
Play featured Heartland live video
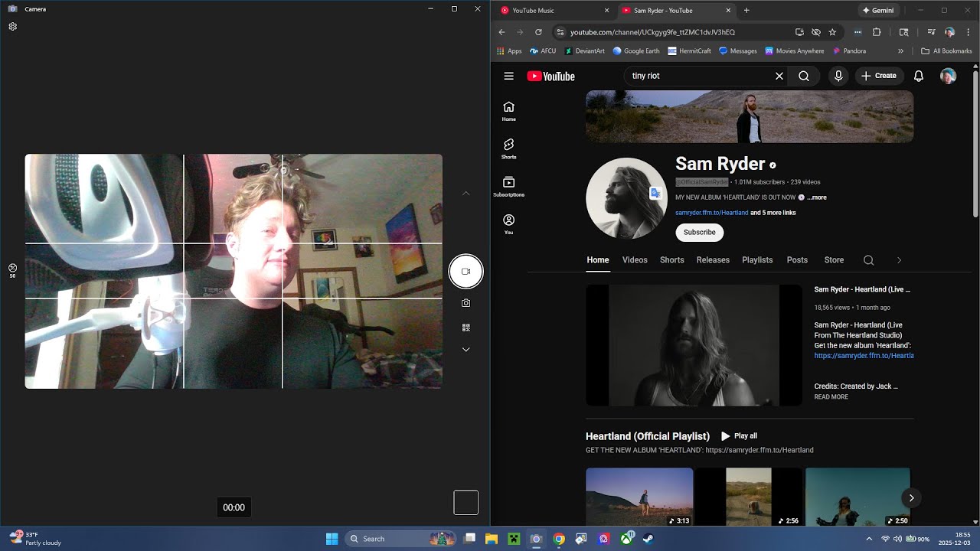pos(694,345)
